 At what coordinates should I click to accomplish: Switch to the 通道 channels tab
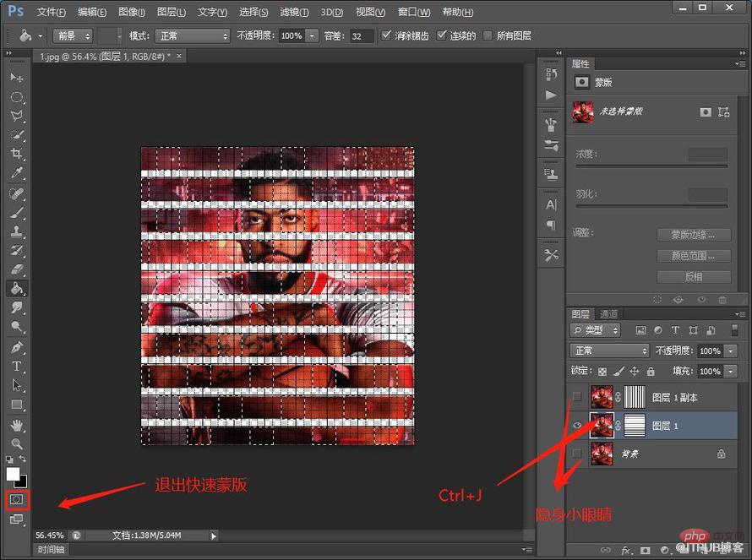point(608,314)
